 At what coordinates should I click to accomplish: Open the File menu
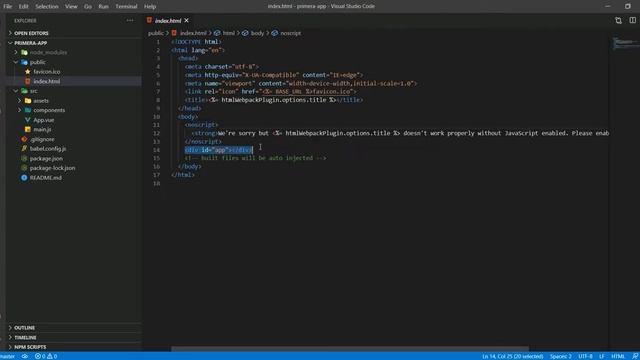[x=7, y=7]
